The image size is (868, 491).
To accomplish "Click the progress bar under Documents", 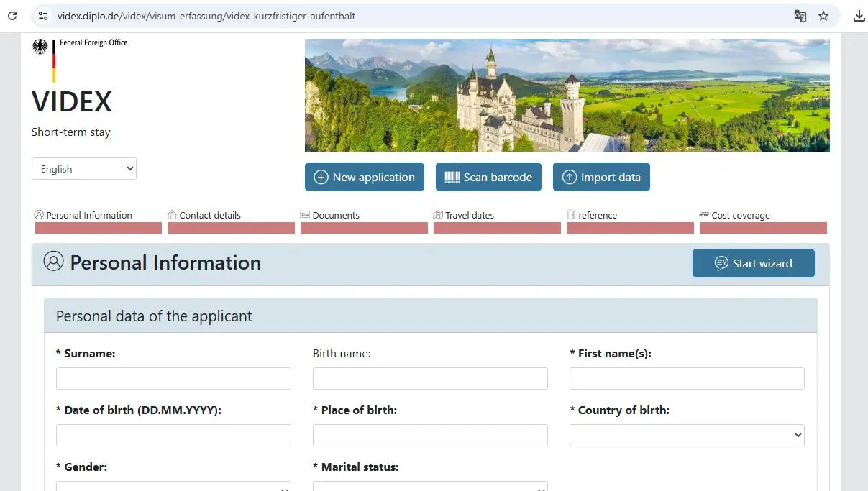I will 363,228.
